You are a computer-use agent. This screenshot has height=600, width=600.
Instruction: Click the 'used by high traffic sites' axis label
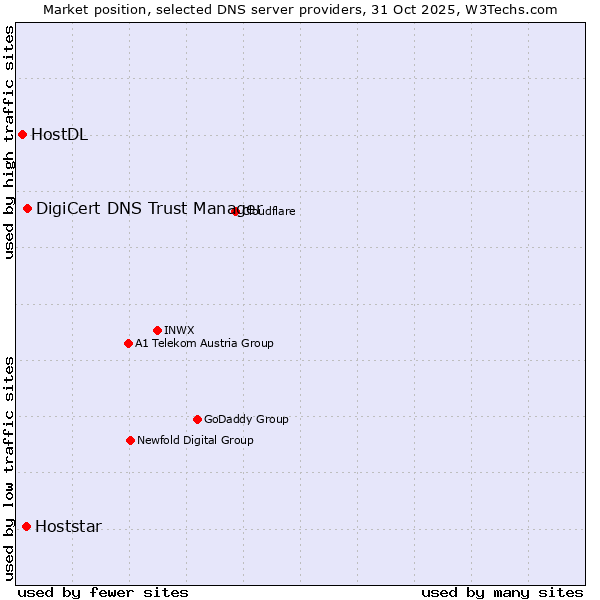(9, 142)
